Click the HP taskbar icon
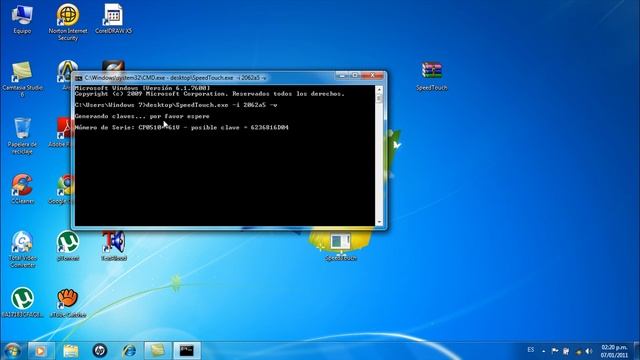The height and width of the screenshot is (360, 640). point(100,351)
